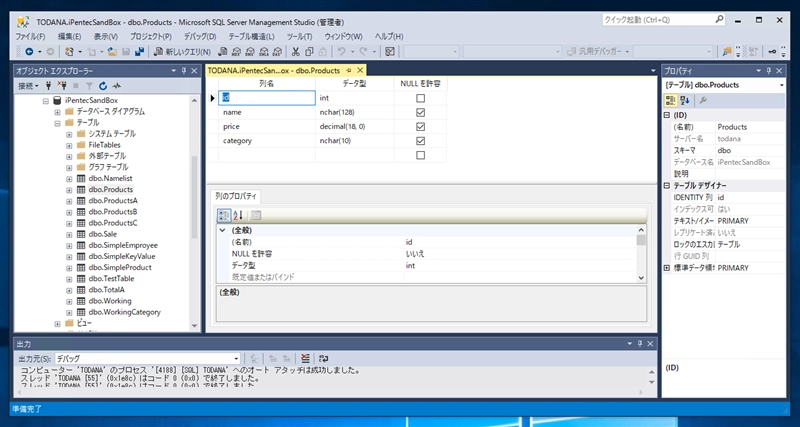The image size is (800, 427).
Task: Collapse the テーブル デザイナー property group
Action: coord(667,186)
